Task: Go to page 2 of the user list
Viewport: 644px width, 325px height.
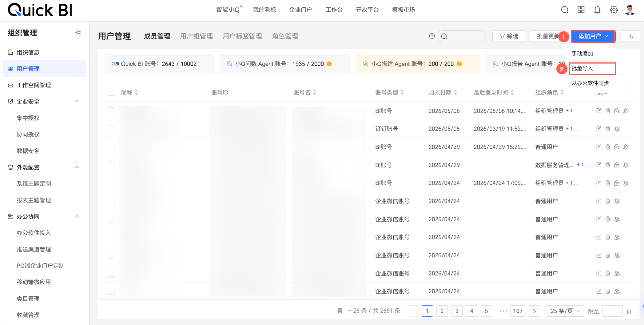Action: [442, 311]
